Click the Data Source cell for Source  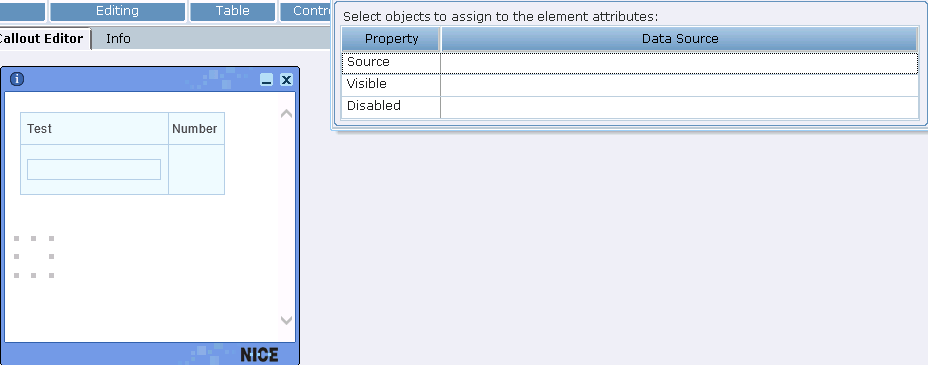click(x=679, y=63)
